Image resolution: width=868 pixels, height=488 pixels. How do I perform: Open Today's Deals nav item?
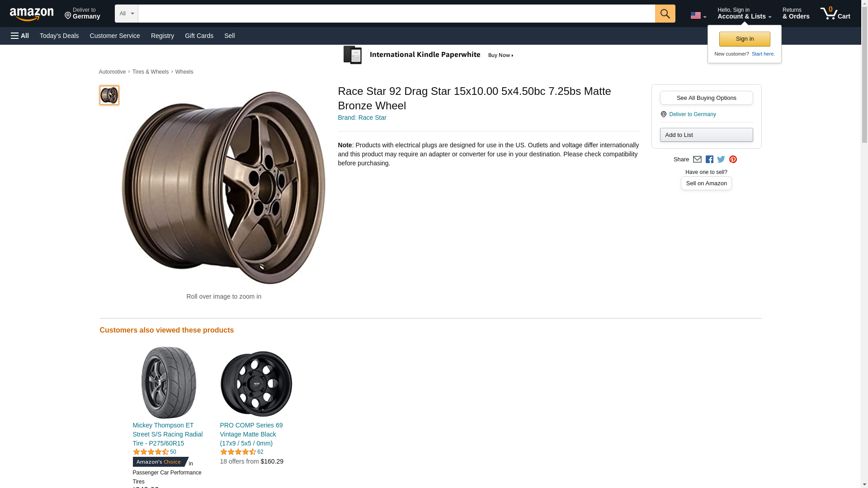pyautogui.click(x=59, y=36)
